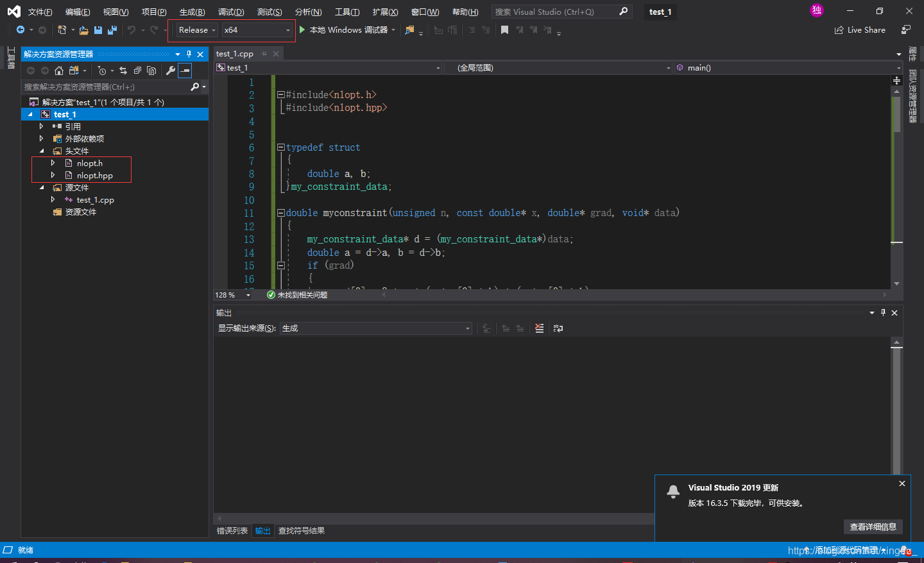
Task: Switch to the 错误列表 tab
Action: coord(232,531)
